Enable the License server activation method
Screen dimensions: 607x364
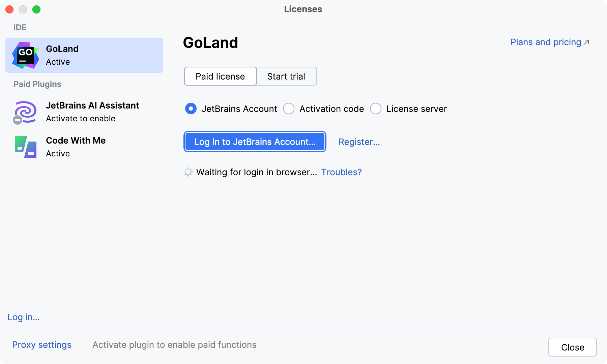point(376,109)
